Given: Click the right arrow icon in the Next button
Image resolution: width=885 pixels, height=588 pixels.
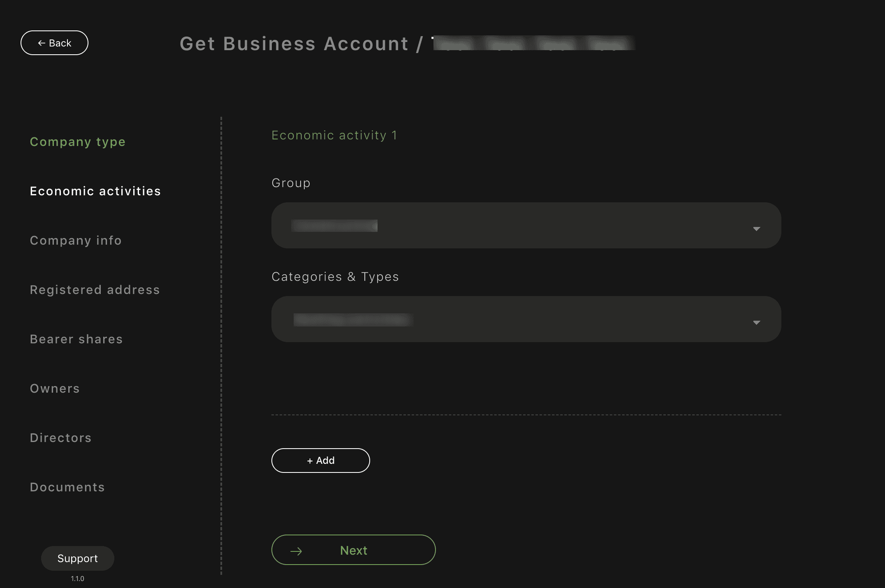Looking at the screenshot, I should coord(296,551).
